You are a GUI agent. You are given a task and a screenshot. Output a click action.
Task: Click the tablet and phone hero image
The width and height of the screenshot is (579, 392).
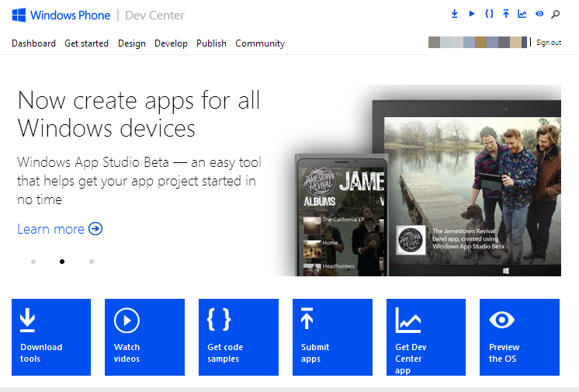pos(418,180)
